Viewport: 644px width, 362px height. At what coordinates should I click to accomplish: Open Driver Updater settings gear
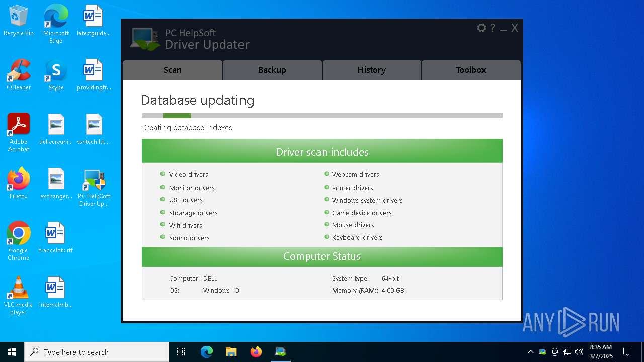pos(481,28)
